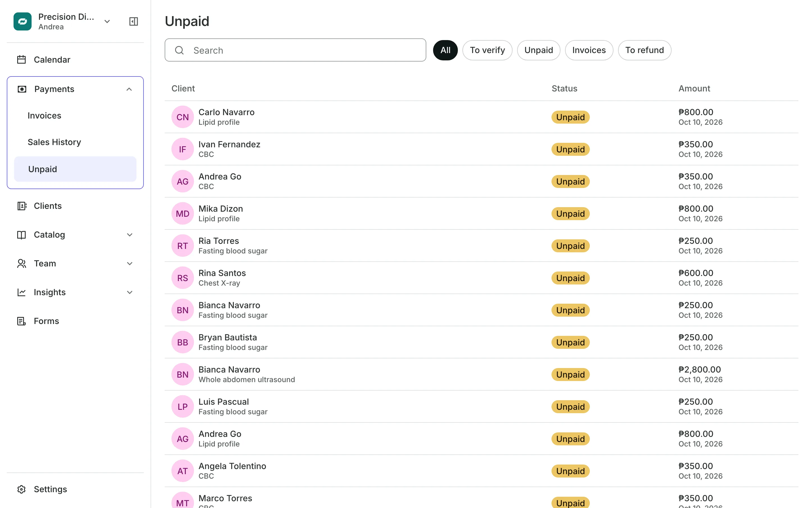Screen dimensions: 812x508
Task: Click the Forms document icon
Action: coord(21,321)
